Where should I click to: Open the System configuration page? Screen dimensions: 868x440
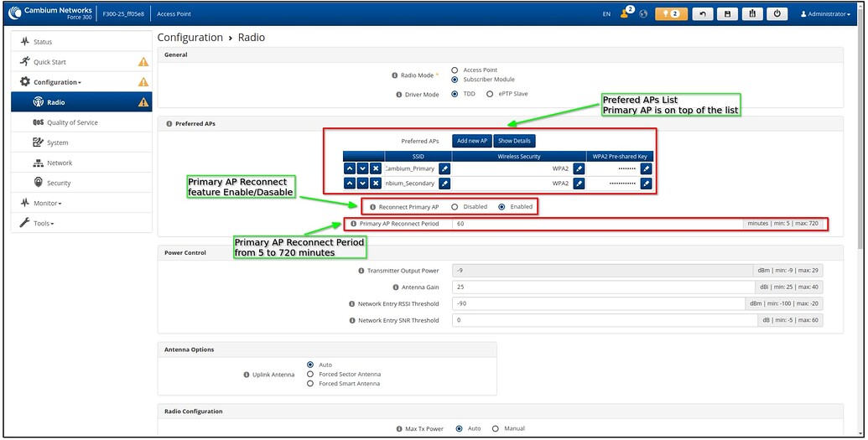point(81,142)
